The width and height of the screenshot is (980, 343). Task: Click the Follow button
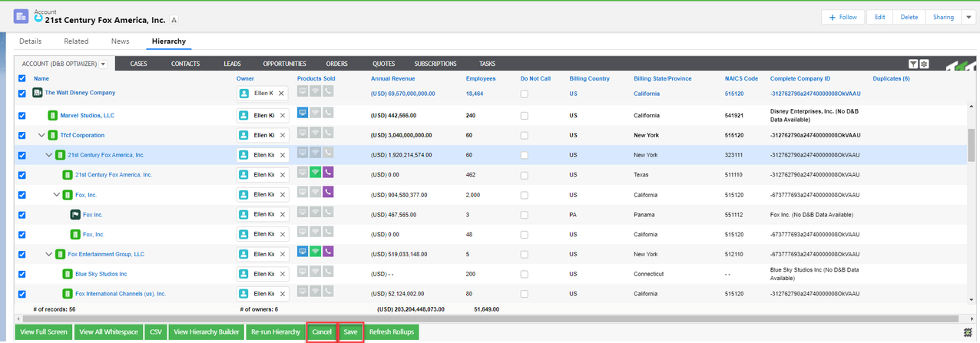tap(843, 17)
